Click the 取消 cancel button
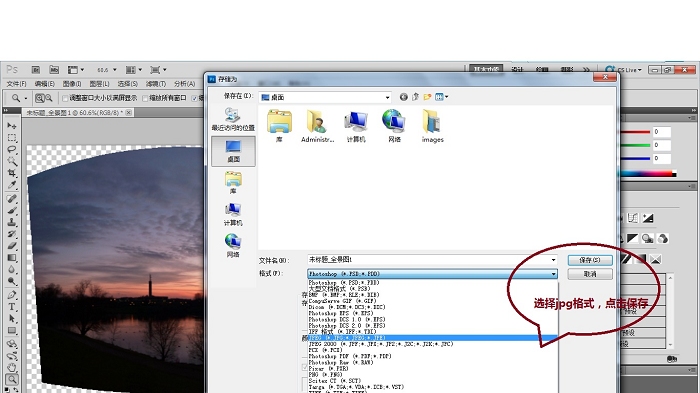This screenshot has width=700, height=393. point(590,274)
